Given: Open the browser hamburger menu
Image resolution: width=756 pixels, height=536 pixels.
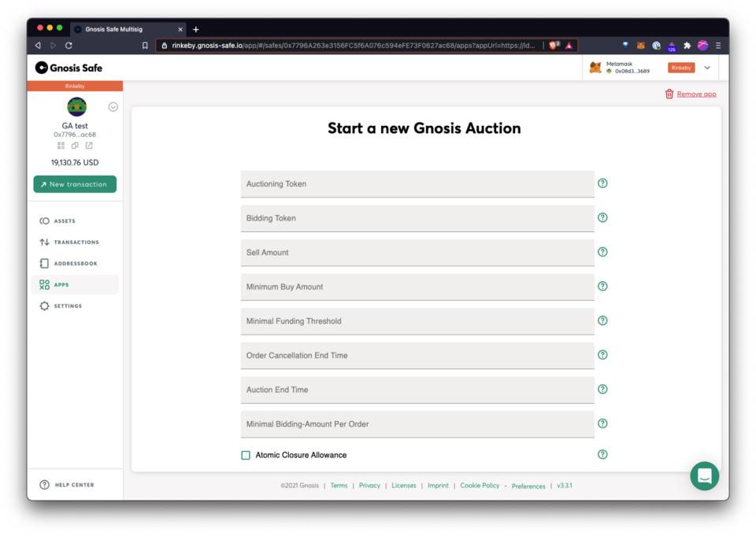Looking at the screenshot, I should [718, 46].
